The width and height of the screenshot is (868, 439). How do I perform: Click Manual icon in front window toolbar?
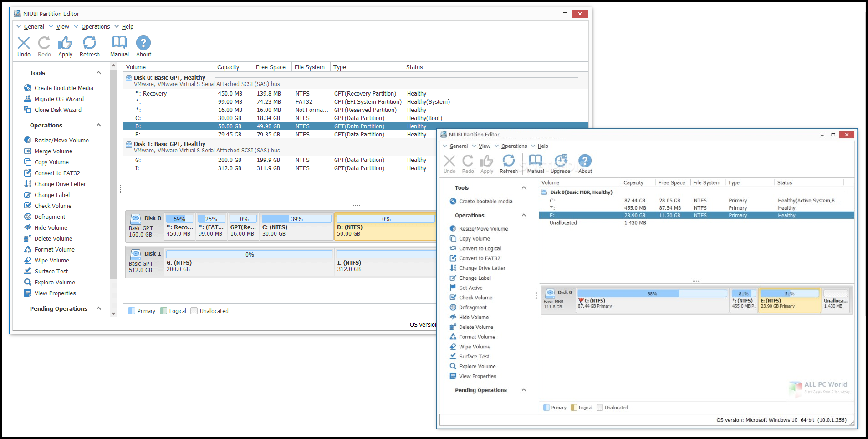click(536, 161)
